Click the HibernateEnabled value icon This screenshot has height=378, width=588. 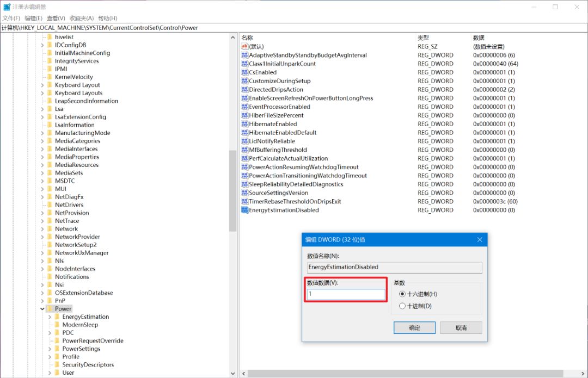click(x=245, y=124)
